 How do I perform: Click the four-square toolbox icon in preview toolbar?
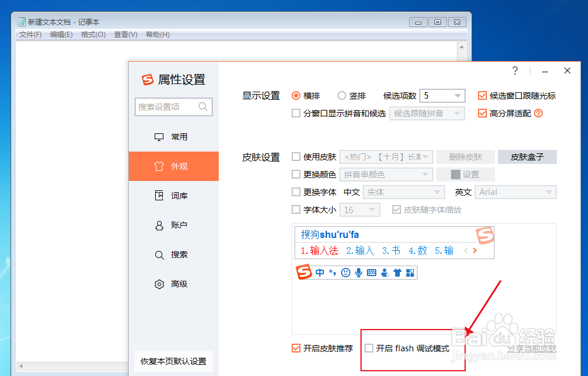tap(410, 273)
